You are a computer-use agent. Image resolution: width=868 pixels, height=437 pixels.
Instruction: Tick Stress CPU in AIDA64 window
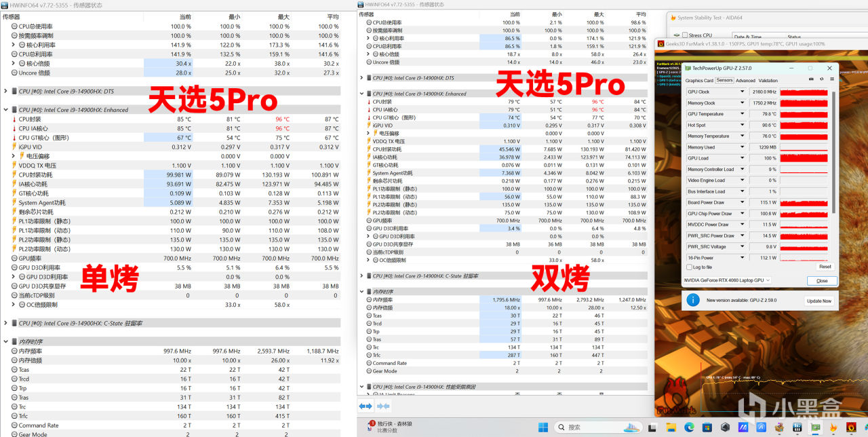tap(685, 35)
